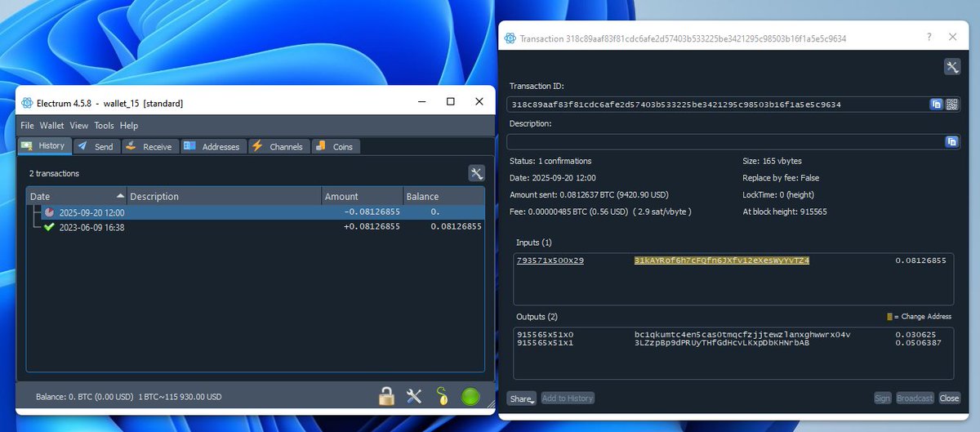
Task: Click the 0.08126855 balance cell
Action: (457, 227)
